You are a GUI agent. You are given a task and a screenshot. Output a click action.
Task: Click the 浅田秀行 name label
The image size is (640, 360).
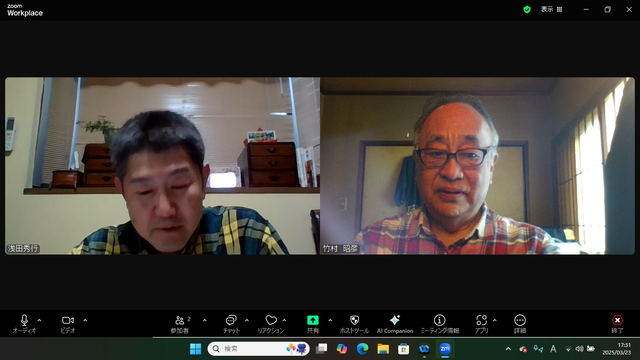click(23, 248)
